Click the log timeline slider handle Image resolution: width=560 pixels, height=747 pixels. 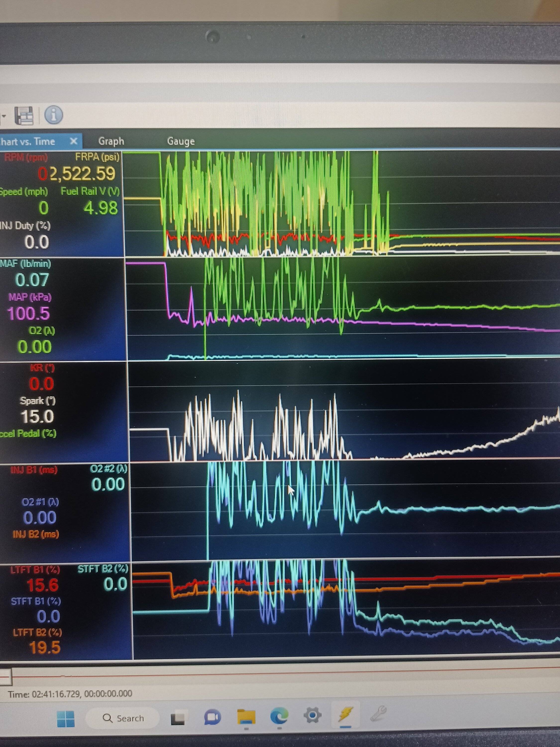6,677
